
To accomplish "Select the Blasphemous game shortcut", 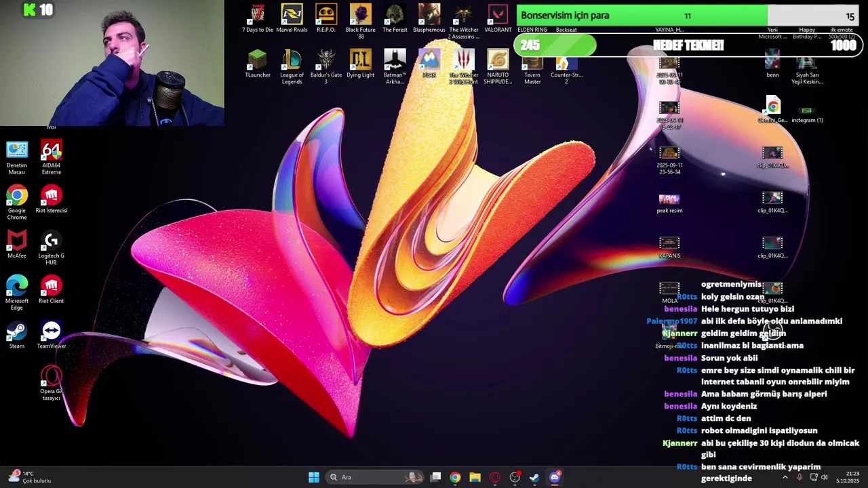I will point(429,18).
